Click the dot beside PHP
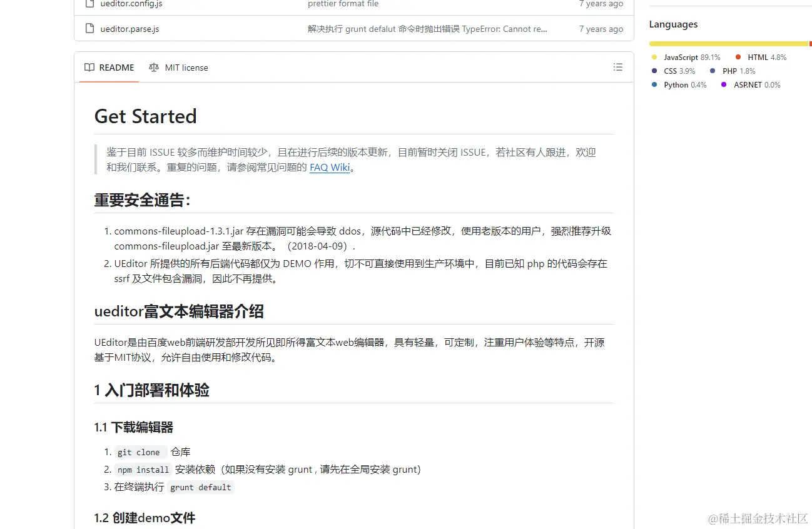 [713, 71]
